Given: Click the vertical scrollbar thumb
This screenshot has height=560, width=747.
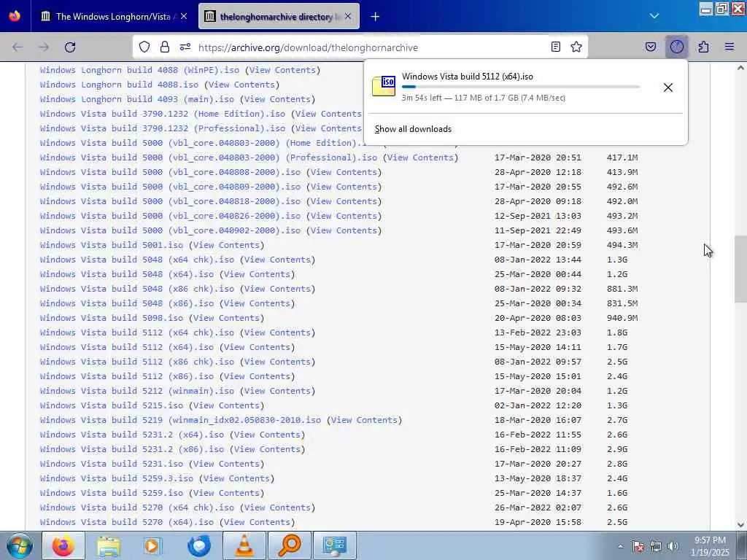Looking at the screenshot, I should [x=740, y=269].
